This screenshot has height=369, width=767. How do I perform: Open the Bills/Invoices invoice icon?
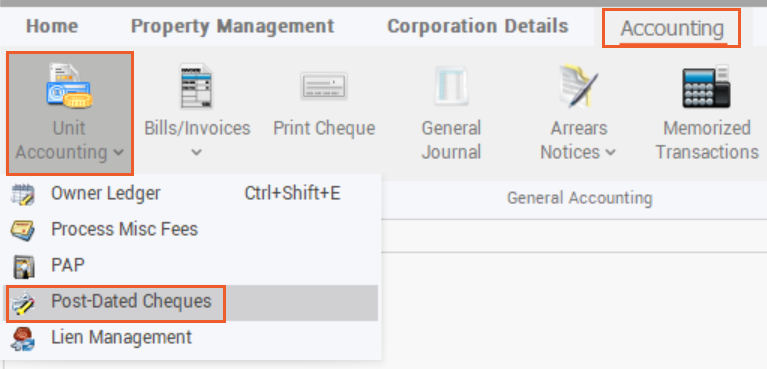[197, 86]
